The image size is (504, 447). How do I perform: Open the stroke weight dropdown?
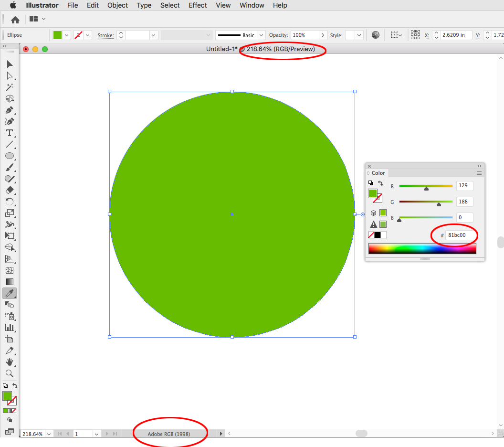coord(153,35)
